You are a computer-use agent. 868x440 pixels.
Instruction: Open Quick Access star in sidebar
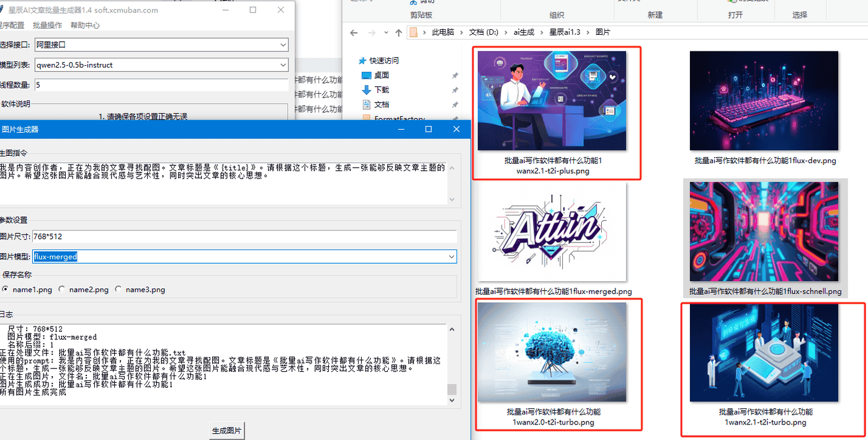[x=362, y=61]
